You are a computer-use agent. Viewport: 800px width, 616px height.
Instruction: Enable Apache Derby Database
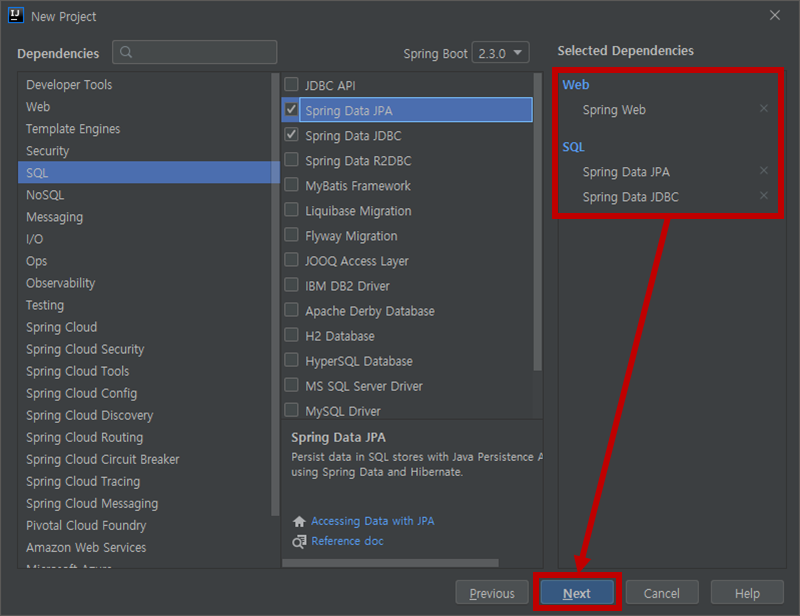291,309
